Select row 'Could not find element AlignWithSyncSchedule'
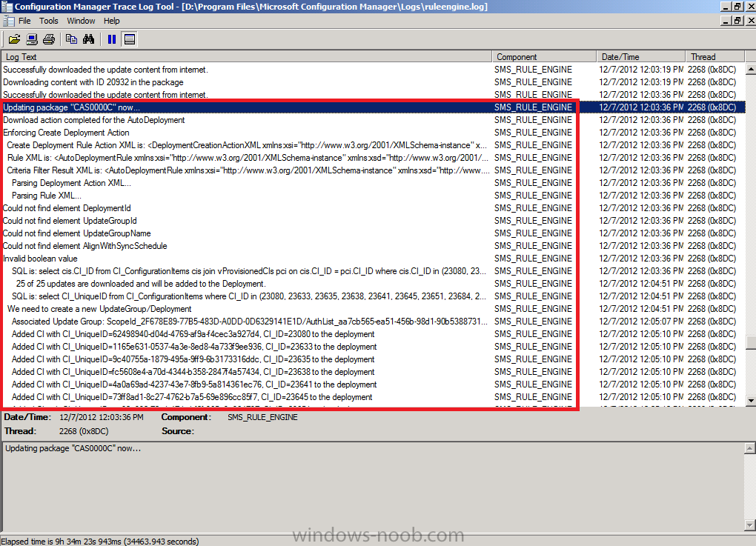 coord(373,246)
